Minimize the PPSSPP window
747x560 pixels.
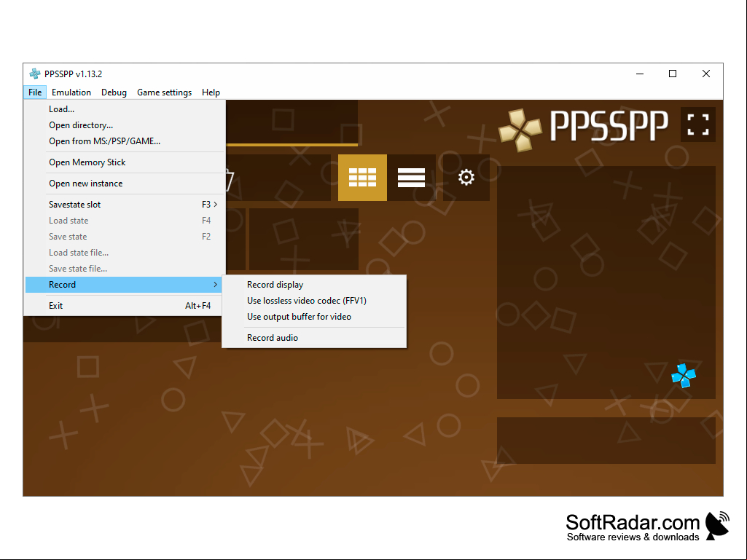[x=640, y=74]
